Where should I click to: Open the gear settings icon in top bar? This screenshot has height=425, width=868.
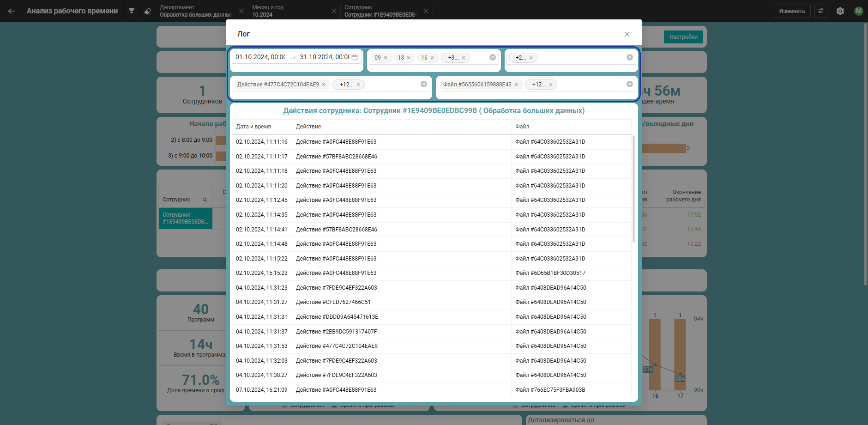pos(840,11)
